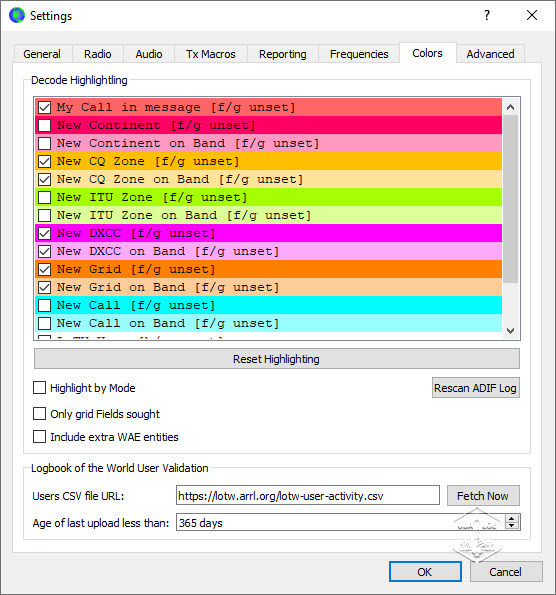Image resolution: width=556 pixels, height=595 pixels.
Task: Check Only grid Fields sought option
Action: pos(39,414)
